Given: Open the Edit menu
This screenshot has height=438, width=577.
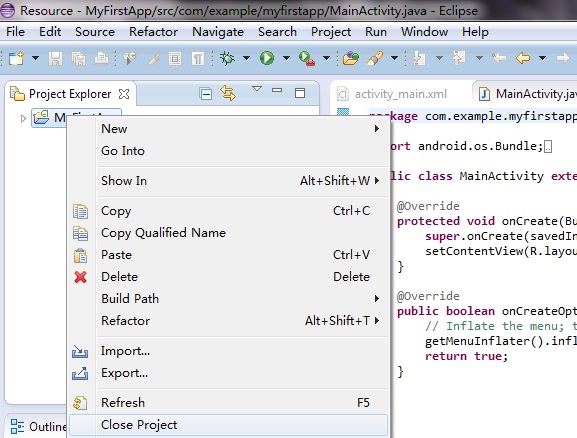Looking at the screenshot, I should (50, 32).
